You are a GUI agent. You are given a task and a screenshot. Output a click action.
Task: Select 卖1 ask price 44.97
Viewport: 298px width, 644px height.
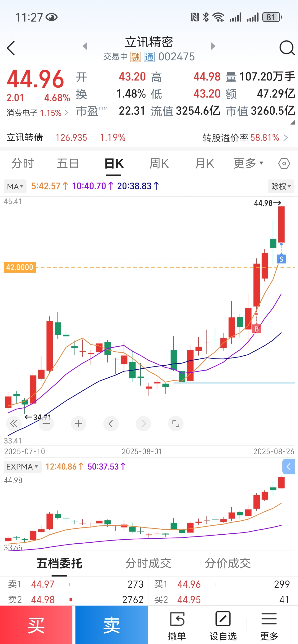[x=43, y=584]
